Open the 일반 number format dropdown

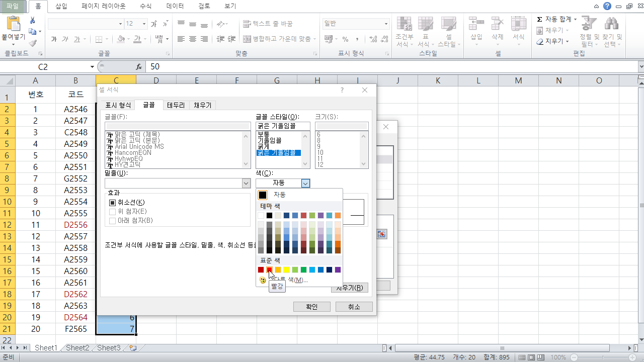386,24
